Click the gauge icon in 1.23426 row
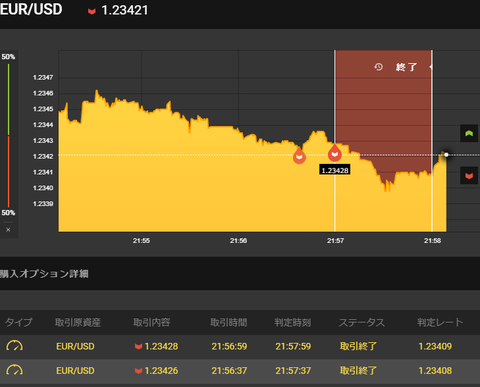 pyautogui.click(x=14, y=370)
